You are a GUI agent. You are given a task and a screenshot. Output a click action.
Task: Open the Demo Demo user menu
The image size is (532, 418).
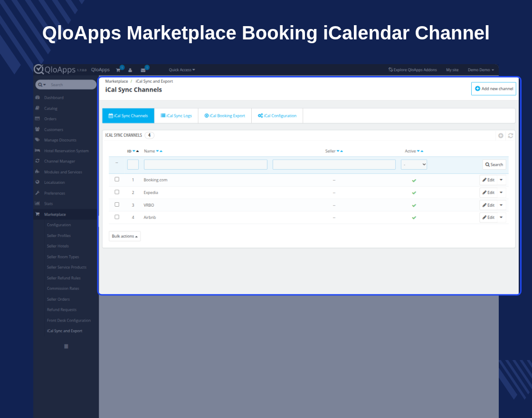[481, 70]
